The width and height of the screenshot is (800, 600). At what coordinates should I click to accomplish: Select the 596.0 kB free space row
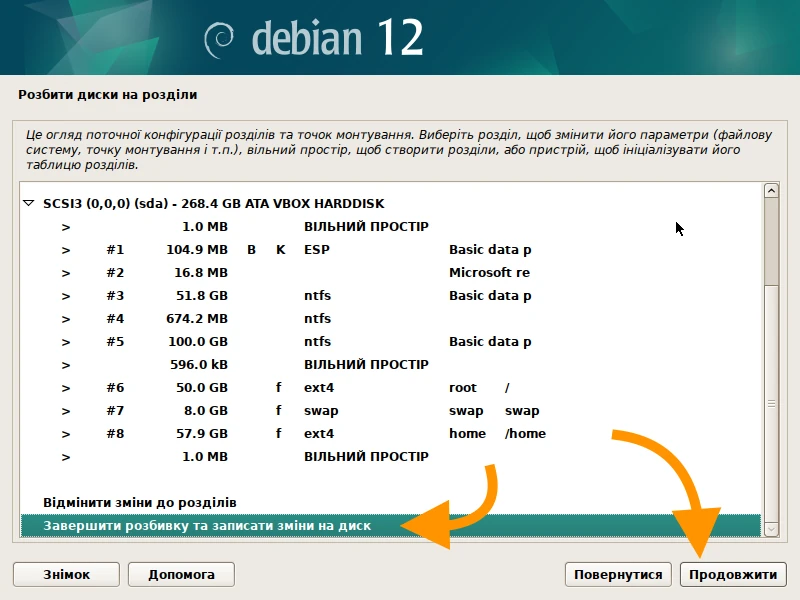pyautogui.click(x=391, y=364)
